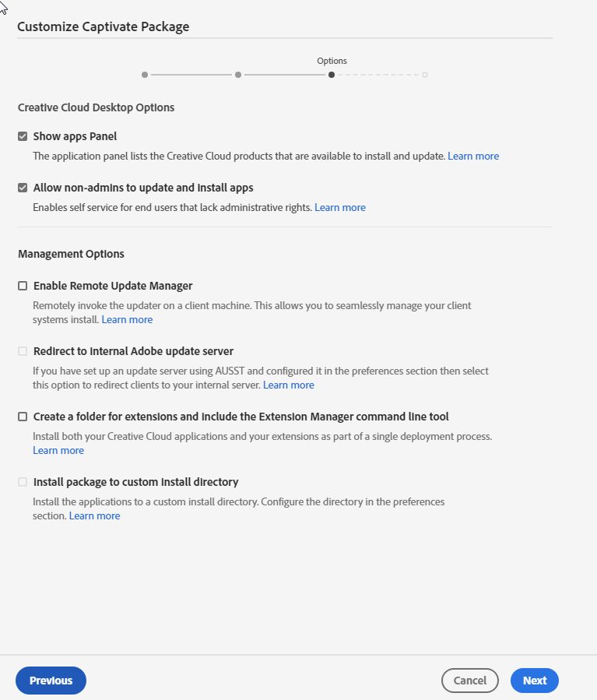Click the first step dot in progress indicator
The image size is (597, 700).
tap(145, 75)
